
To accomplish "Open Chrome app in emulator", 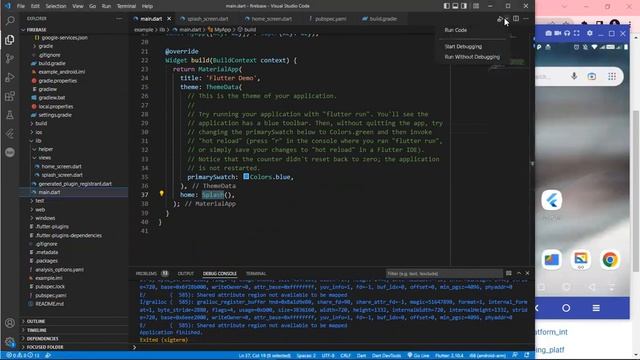I will (x=610, y=260).
